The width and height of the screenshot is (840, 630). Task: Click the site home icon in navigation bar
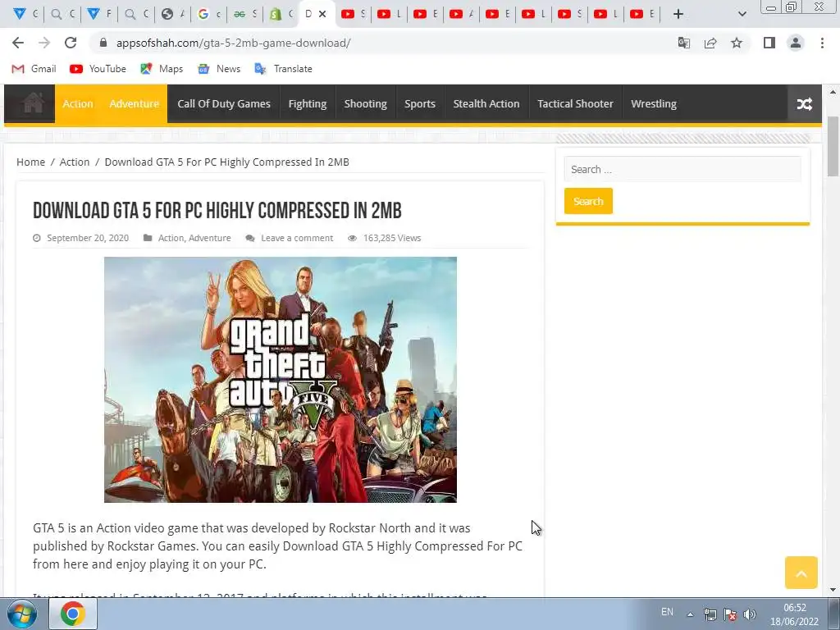(33, 103)
